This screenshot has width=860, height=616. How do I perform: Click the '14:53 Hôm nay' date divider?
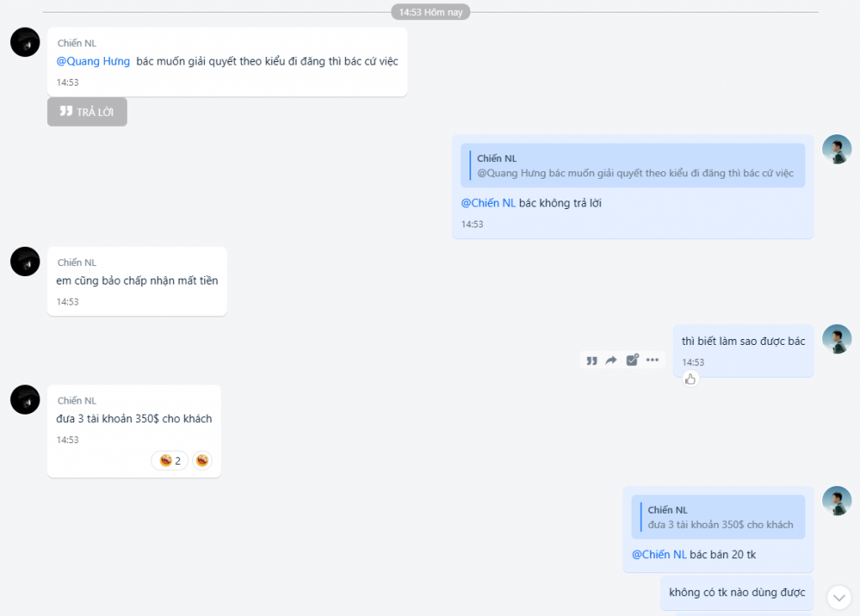point(430,12)
